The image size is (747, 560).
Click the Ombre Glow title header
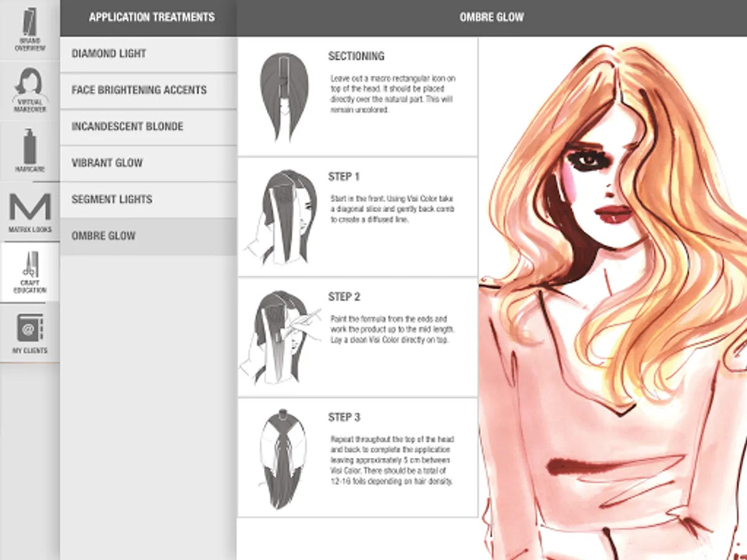point(492,17)
